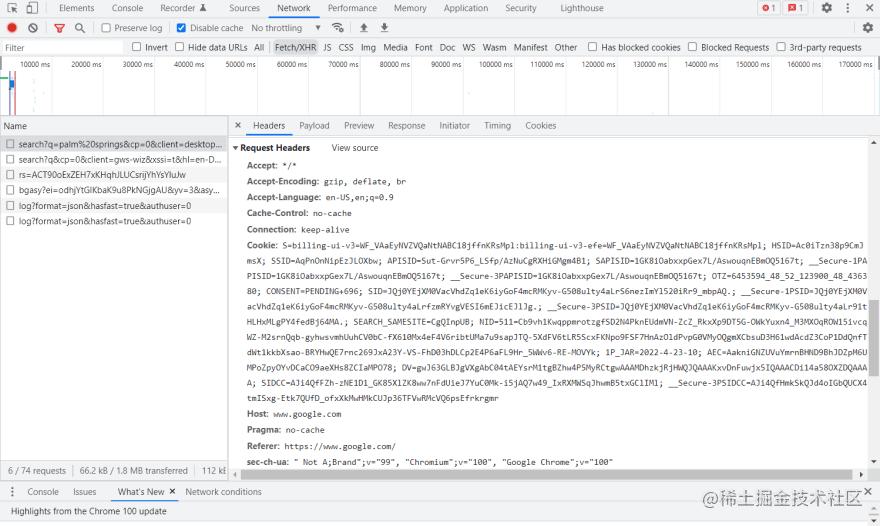Viewport: 880px width, 526px height.
Task: Uncheck the Disable cache checkbox
Action: 181,28
